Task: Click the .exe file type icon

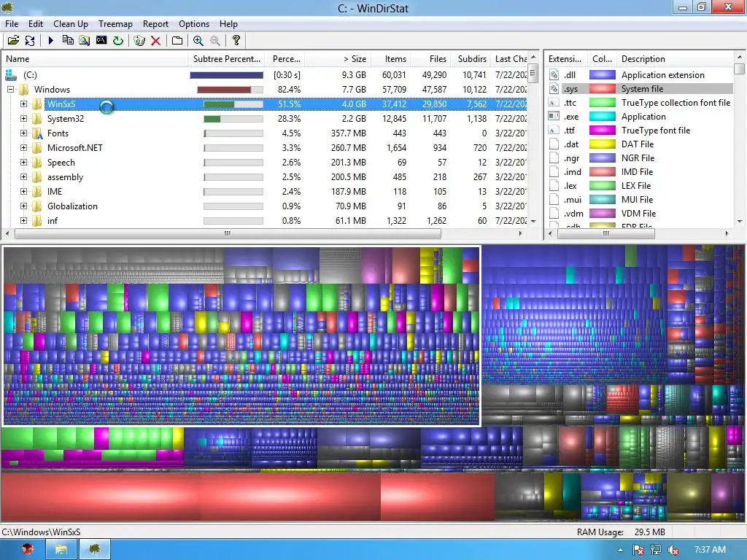Action: click(x=554, y=116)
